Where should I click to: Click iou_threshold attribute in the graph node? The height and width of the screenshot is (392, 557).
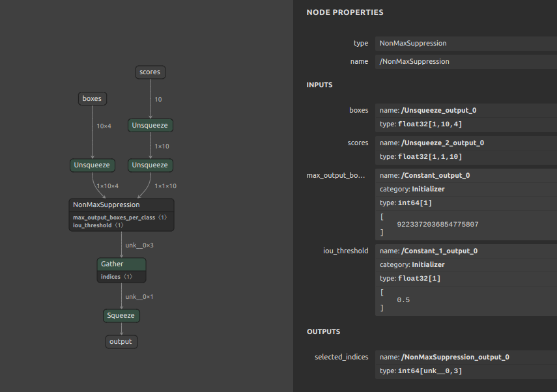[98, 225]
